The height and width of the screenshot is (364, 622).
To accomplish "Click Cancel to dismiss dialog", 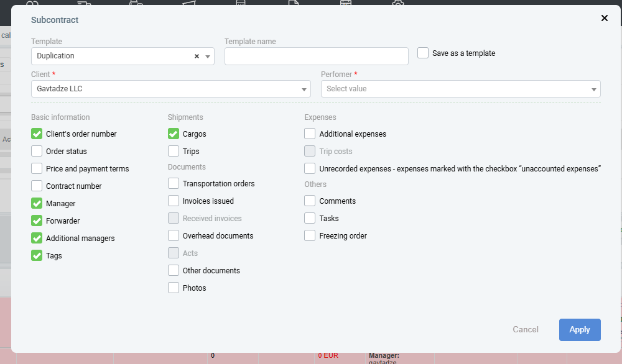I will tap(526, 330).
